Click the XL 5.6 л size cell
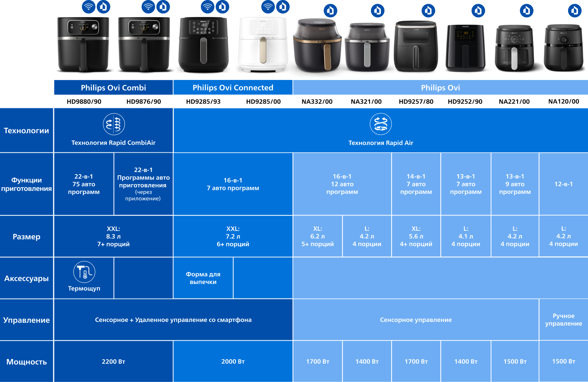Screen dimensions: 588x382 (x=416, y=236)
